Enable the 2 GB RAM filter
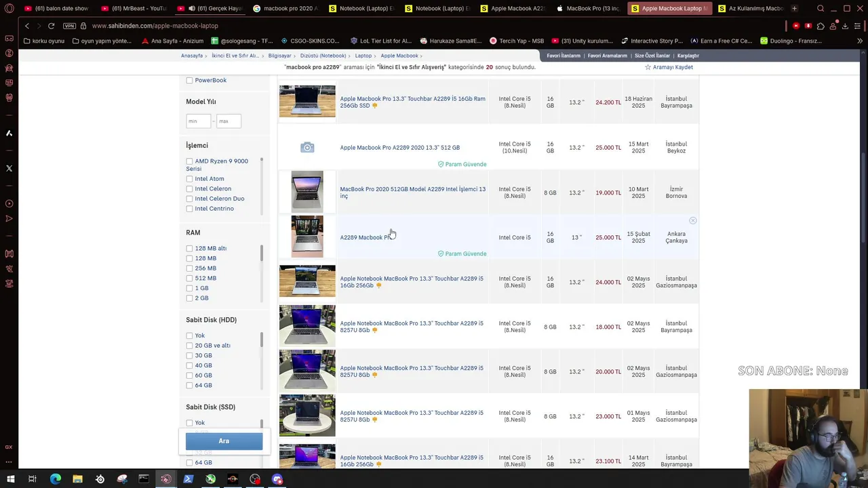Viewport: 868px width, 488px height. pos(189,298)
